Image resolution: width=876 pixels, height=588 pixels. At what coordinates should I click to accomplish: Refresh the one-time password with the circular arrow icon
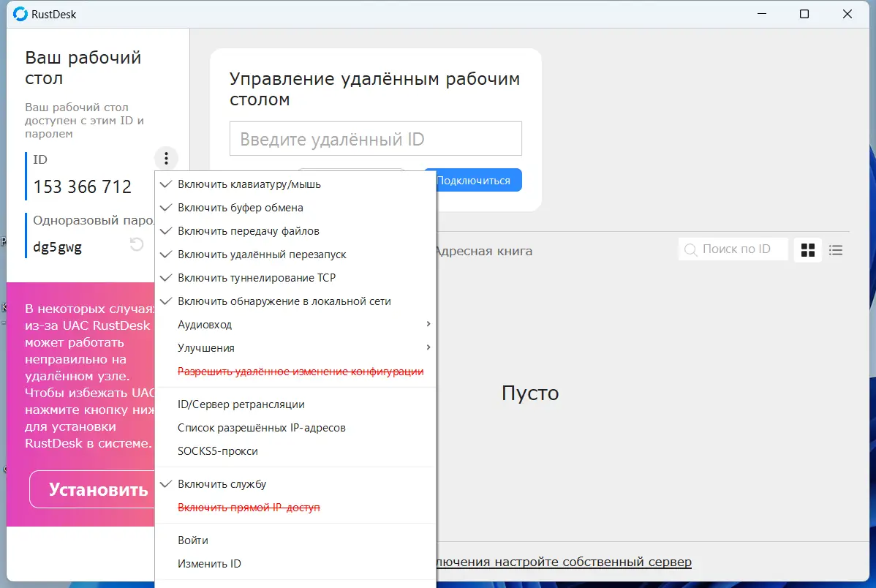click(136, 244)
